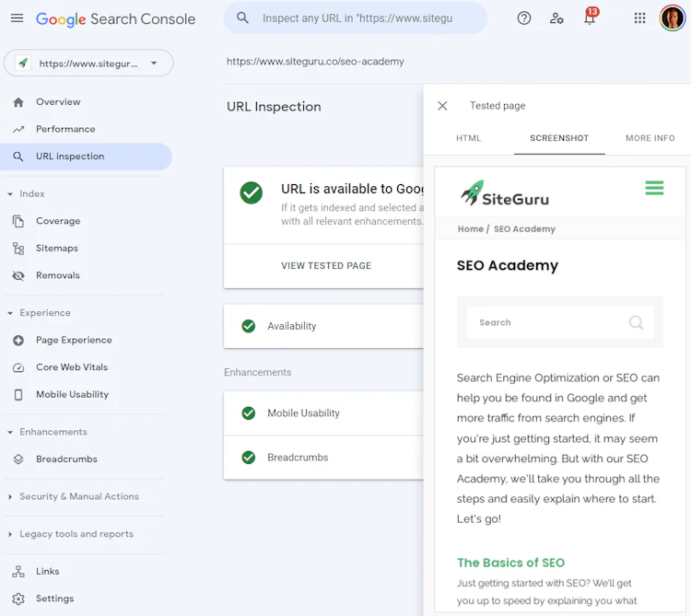691x616 pixels.
Task: Click the Core Web Vitals gauge icon
Action: coord(18,367)
